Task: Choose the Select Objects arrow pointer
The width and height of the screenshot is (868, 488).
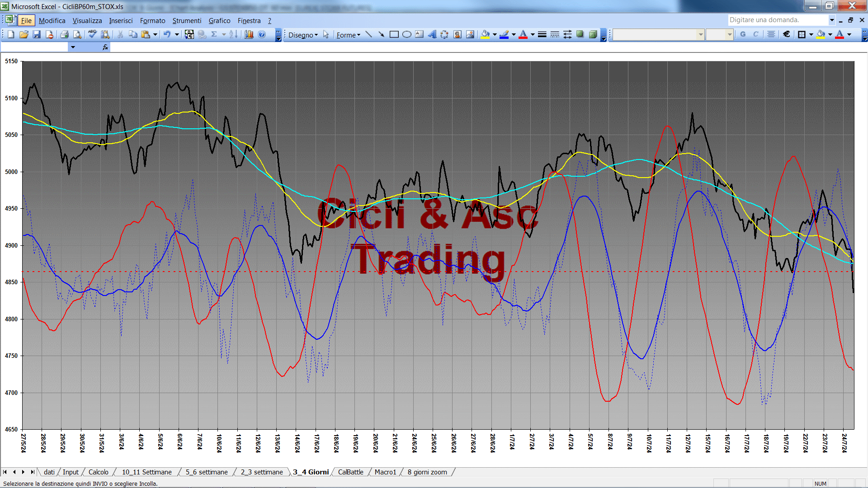Action: click(x=326, y=34)
